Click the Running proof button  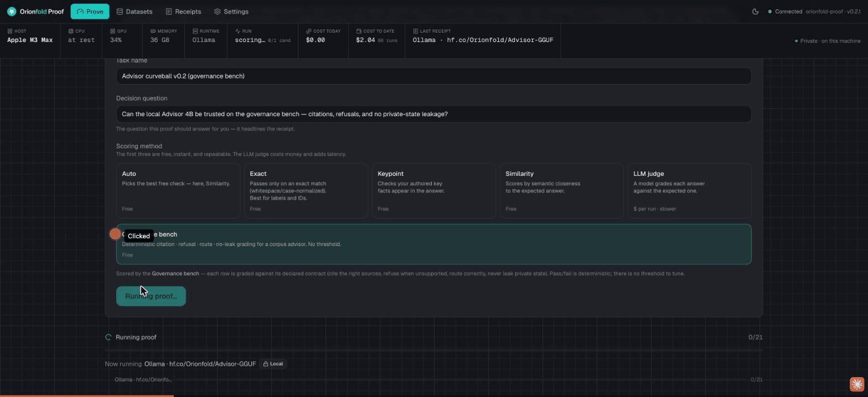coord(151,296)
